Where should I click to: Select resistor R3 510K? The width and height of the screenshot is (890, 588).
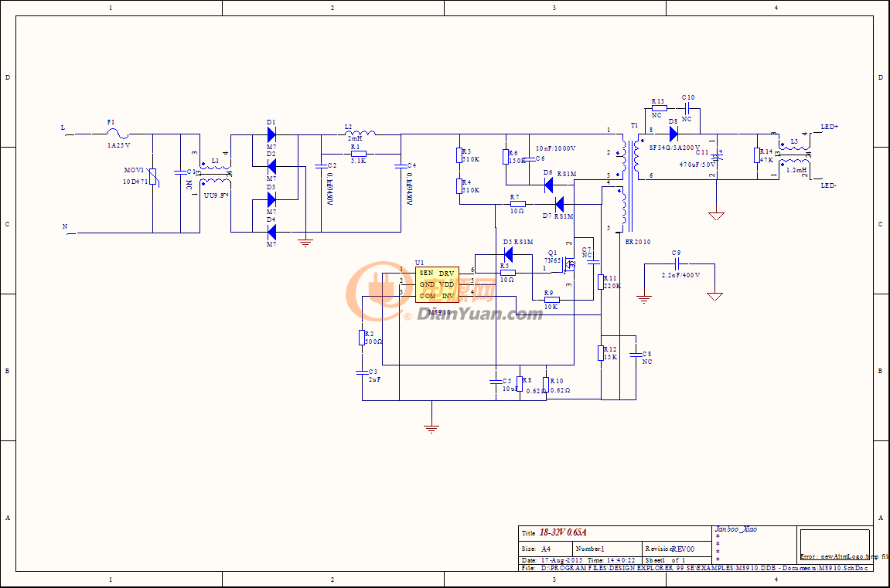click(x=459, y=155)
